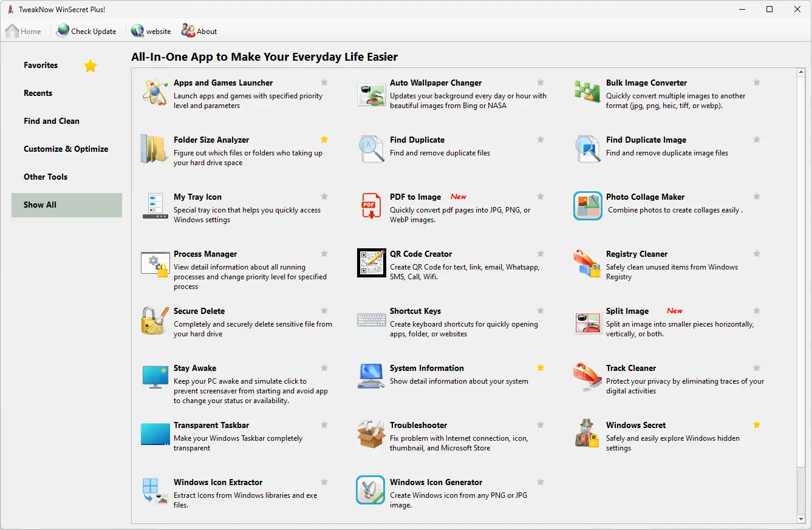Open the PDF to Image icon
This screenshot has width=812, height=530.
click(371, 206)
